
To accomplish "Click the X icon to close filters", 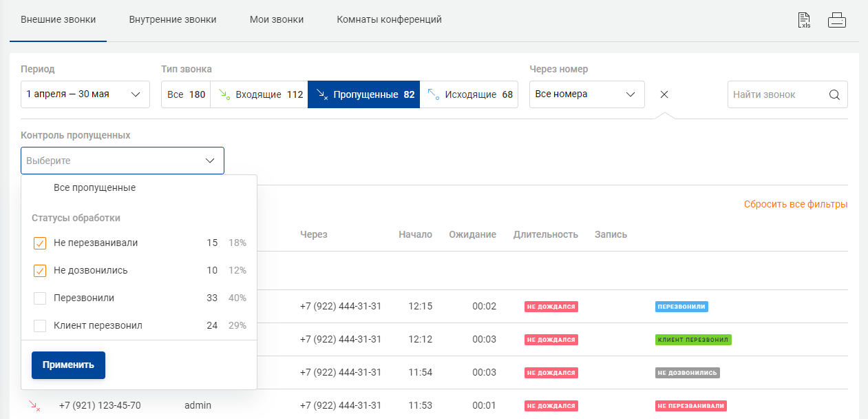I will 664,94.
